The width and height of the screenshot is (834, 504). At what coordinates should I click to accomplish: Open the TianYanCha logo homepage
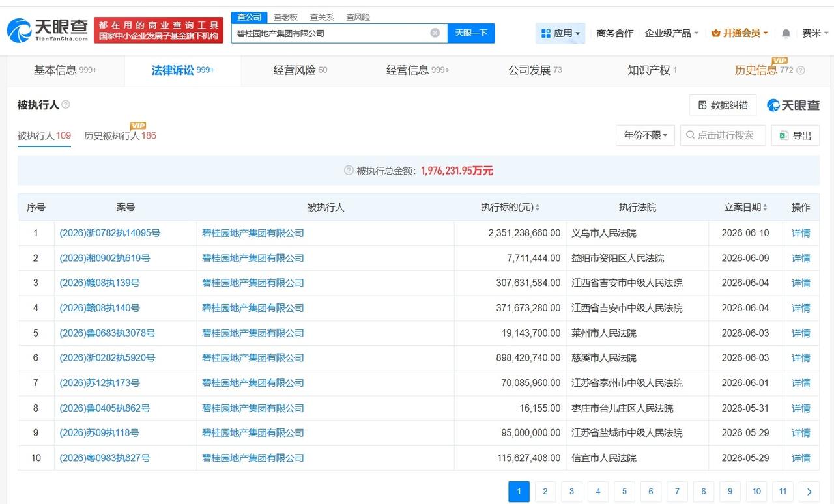pos(47,30)
